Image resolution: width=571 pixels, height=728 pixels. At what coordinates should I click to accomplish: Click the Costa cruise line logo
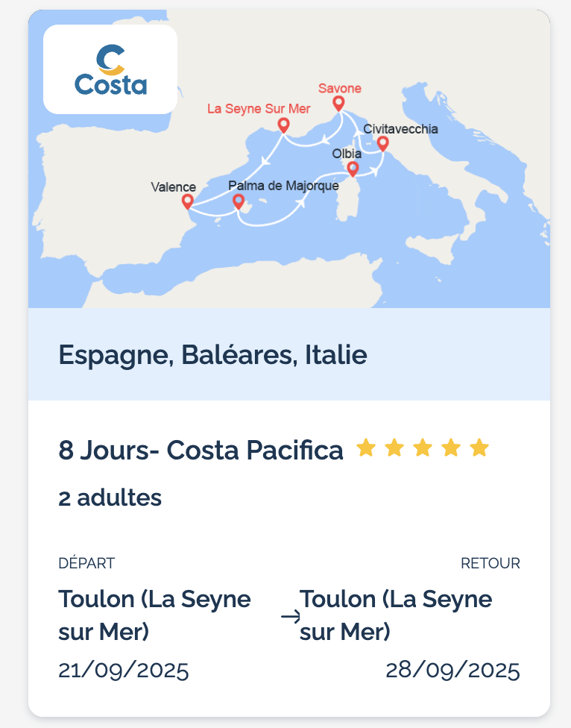pos(110,69)
